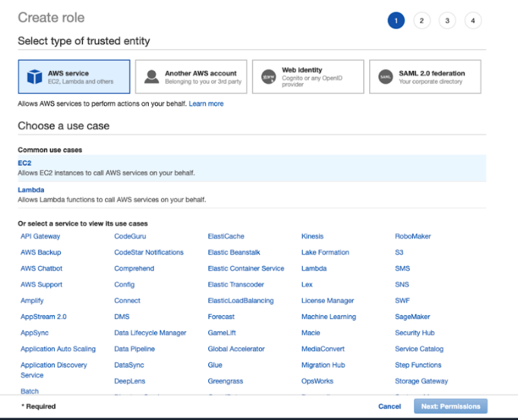
Task: Select DataSync service
Action: click(129, 365)
